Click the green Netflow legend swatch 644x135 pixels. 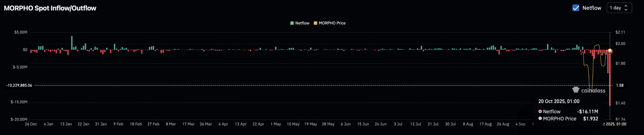(292, 23)
